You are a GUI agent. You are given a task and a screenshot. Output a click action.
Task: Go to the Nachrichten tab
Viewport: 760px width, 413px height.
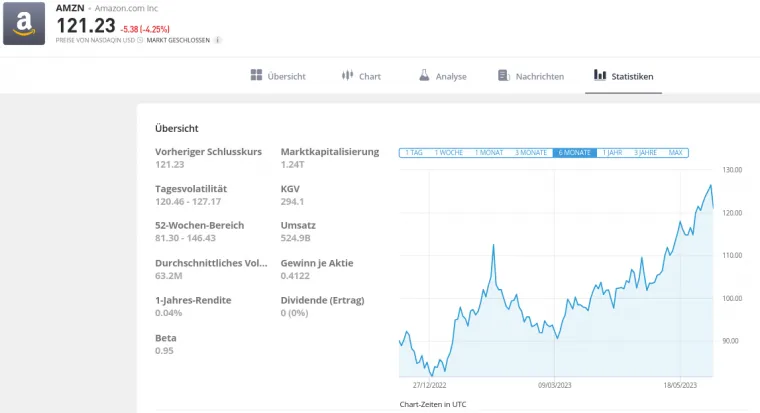(531, 76)
